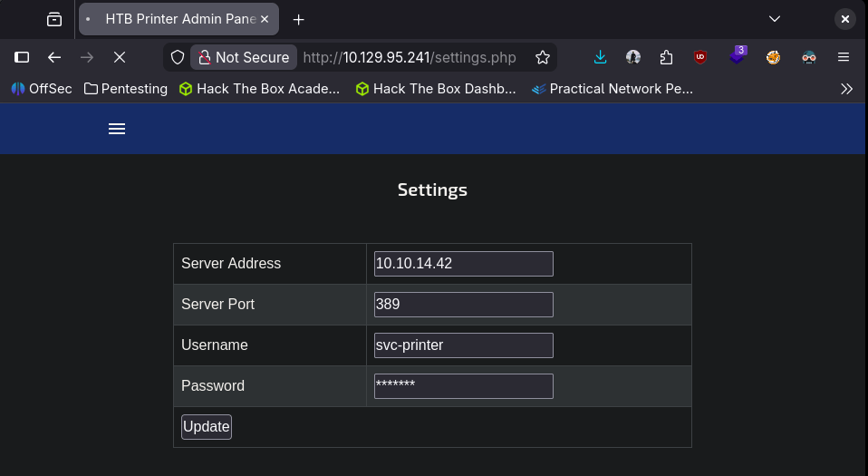
Task: Stop loading the page
Action: point(119,57)
